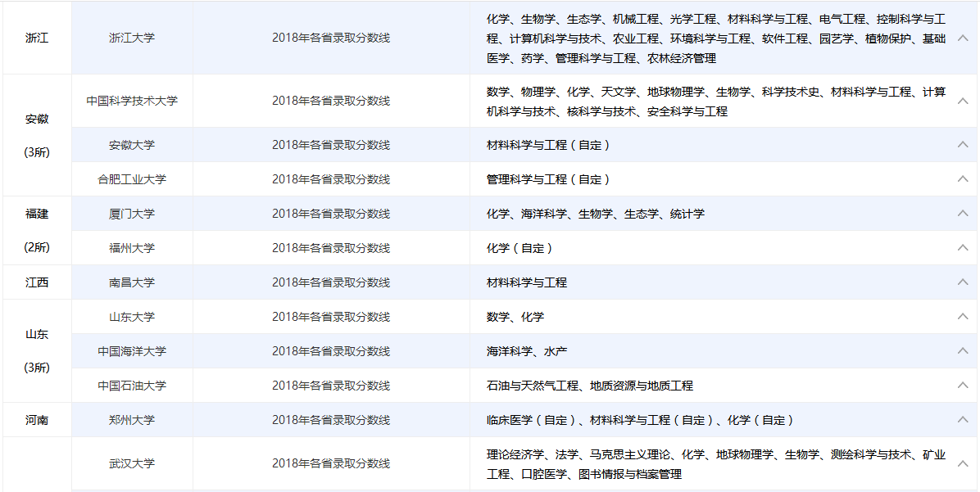Viewport: 980px width, 492px height.
Task: Collapse the 福州大学 row chevron
Action: (963, 247)
